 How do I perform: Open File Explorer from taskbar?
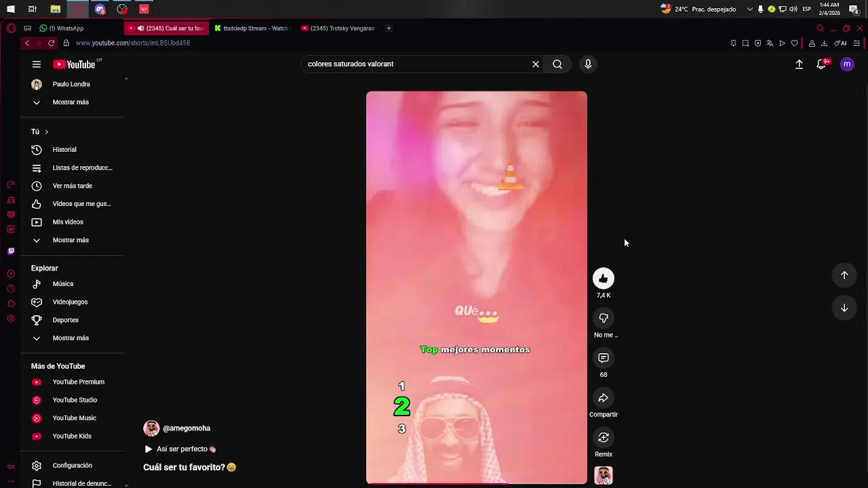(x=56, y=9)
